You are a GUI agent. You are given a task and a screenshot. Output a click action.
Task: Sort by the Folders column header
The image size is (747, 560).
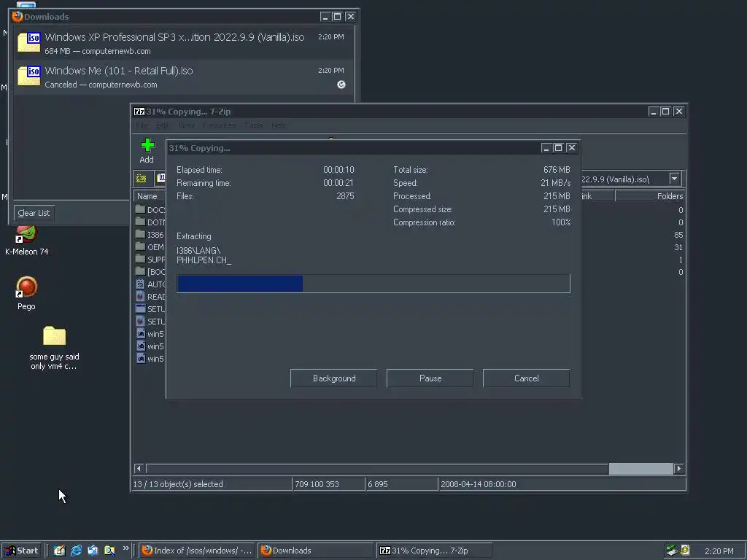click(650, 196)
